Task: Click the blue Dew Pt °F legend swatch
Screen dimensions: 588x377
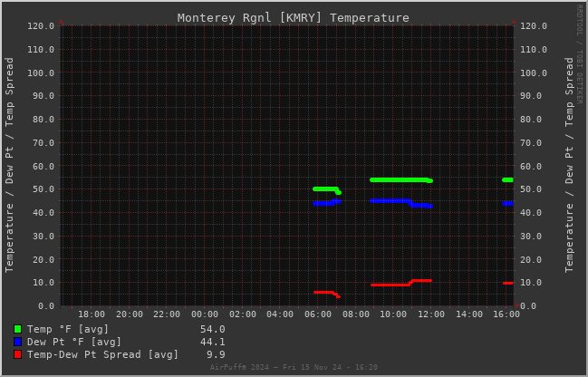Action: 17,342
